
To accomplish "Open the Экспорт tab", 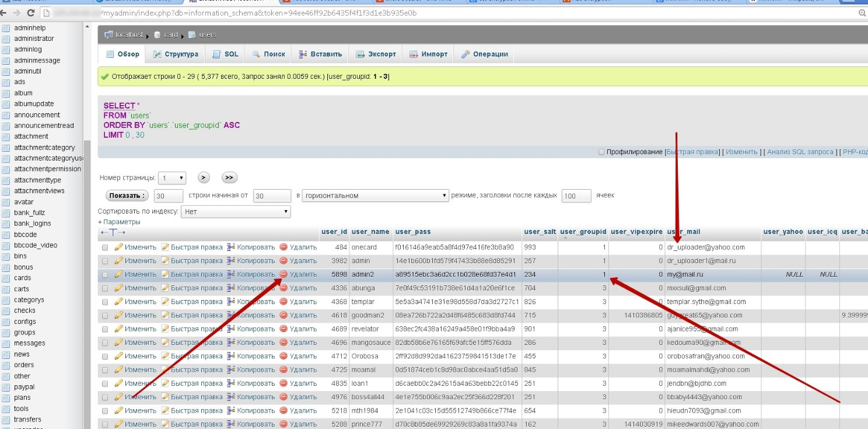I will [376, 54].
